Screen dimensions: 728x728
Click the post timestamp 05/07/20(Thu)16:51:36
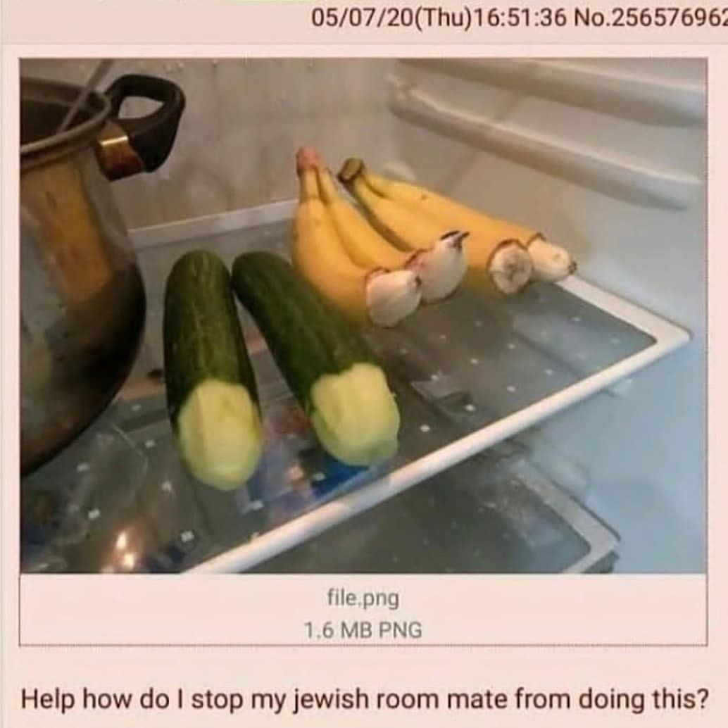click(x=439, y=18)
